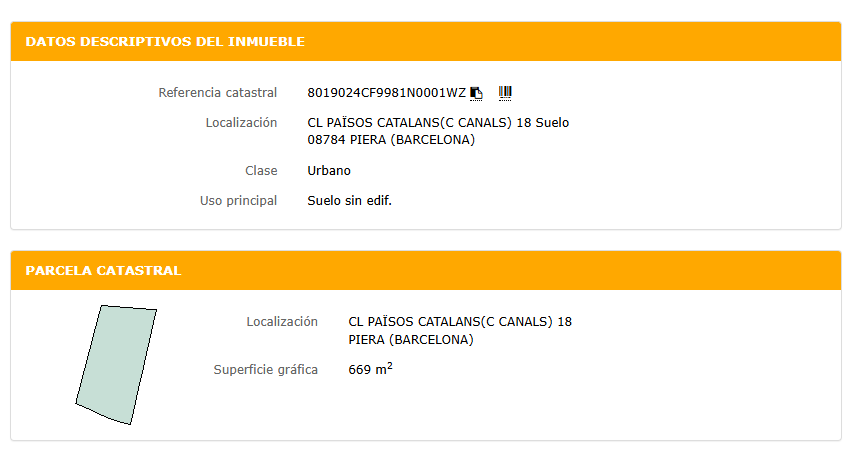Viewport: 856px width, 455px height.
Task: Click the 'Referencia catastral' field label
Action: (217, 93)
